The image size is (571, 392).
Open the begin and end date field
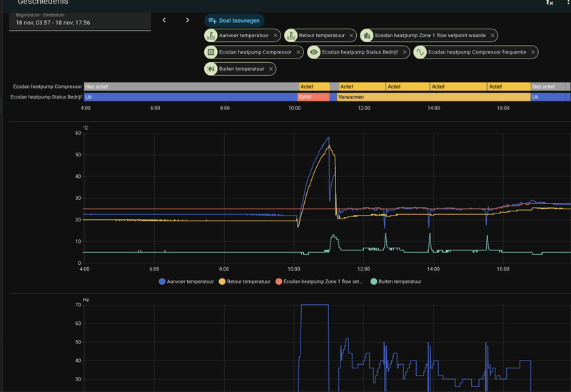click(80, 21)
